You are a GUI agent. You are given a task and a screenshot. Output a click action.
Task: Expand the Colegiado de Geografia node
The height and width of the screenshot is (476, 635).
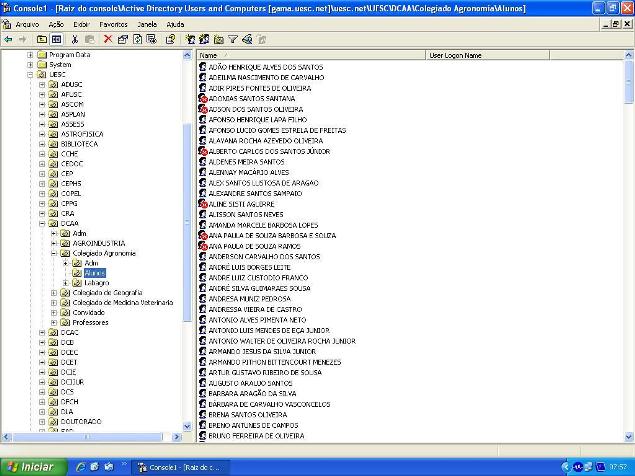(54, 292)
